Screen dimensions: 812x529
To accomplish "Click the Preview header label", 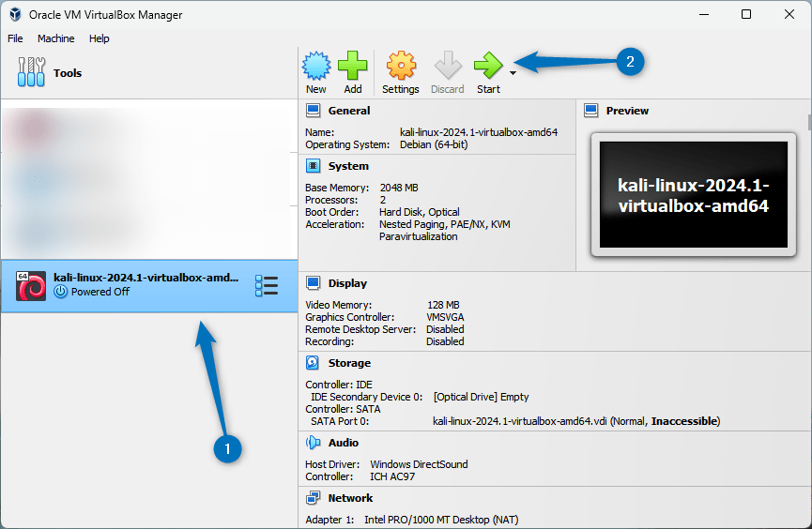I will click(627, 111).
